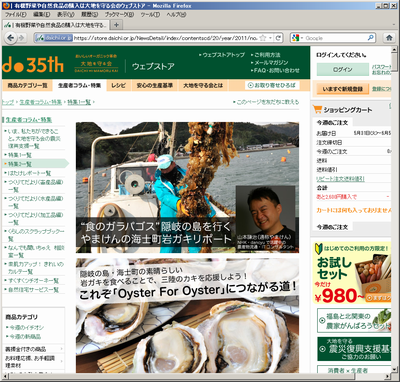Viewport: 400px width, 382px height.
Task: Click the d35th site logo
Action: (x=33, y=64)
